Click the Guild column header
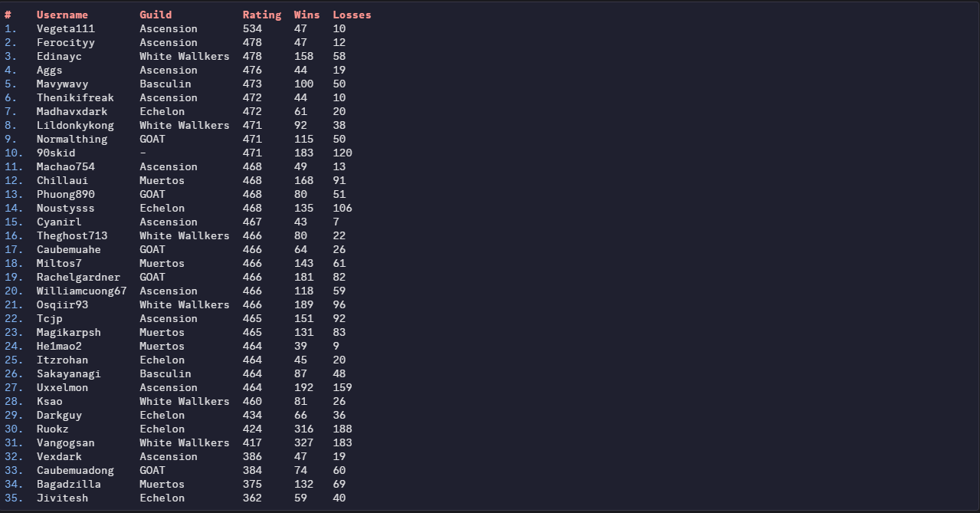This screenshot has height=513, width=980. 156,15
